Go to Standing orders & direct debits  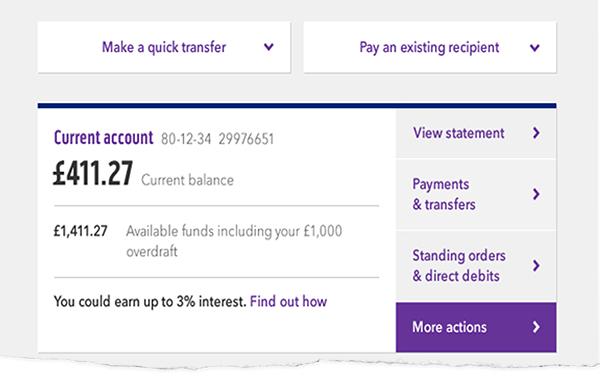pos(476,266)
